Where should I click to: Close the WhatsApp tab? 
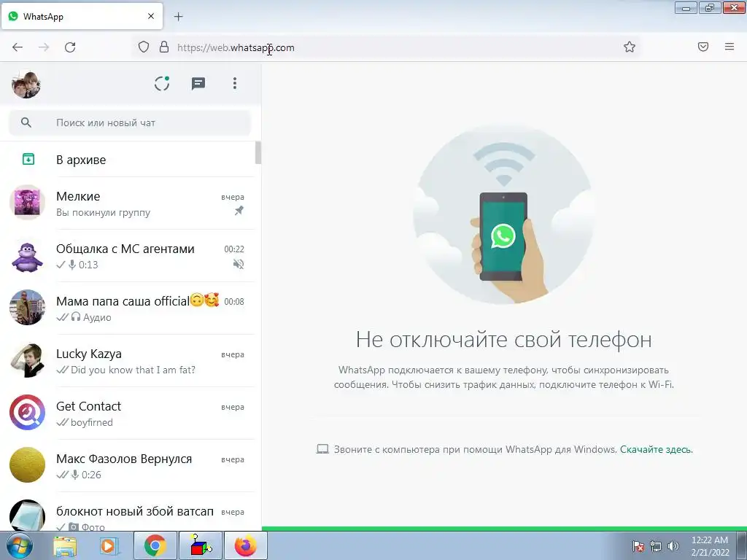(x=151, y=16)
